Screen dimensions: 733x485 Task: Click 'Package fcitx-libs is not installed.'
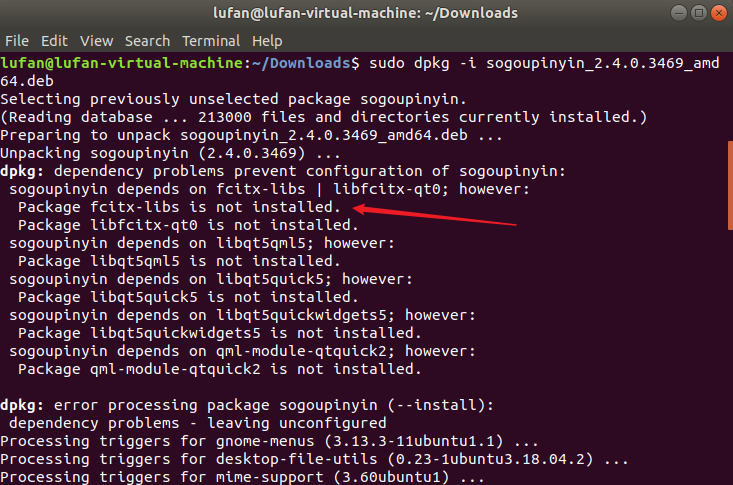pyautogui.click(x=179, y=207)
